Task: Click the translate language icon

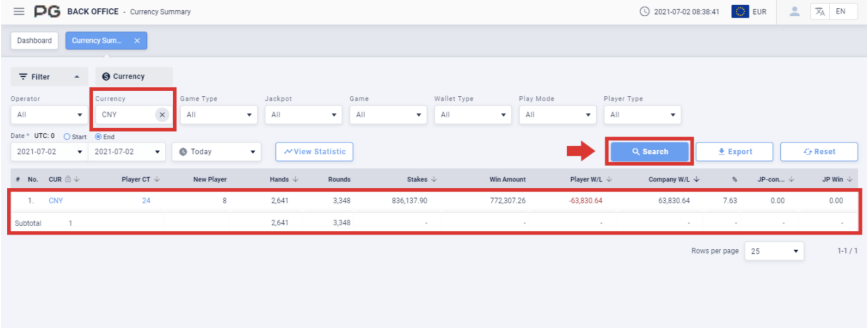Action: [x=820, y=12]
